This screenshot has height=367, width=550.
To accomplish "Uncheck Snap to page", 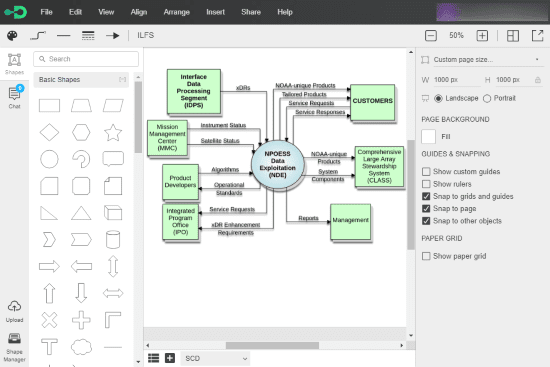I will pos(426,208).
